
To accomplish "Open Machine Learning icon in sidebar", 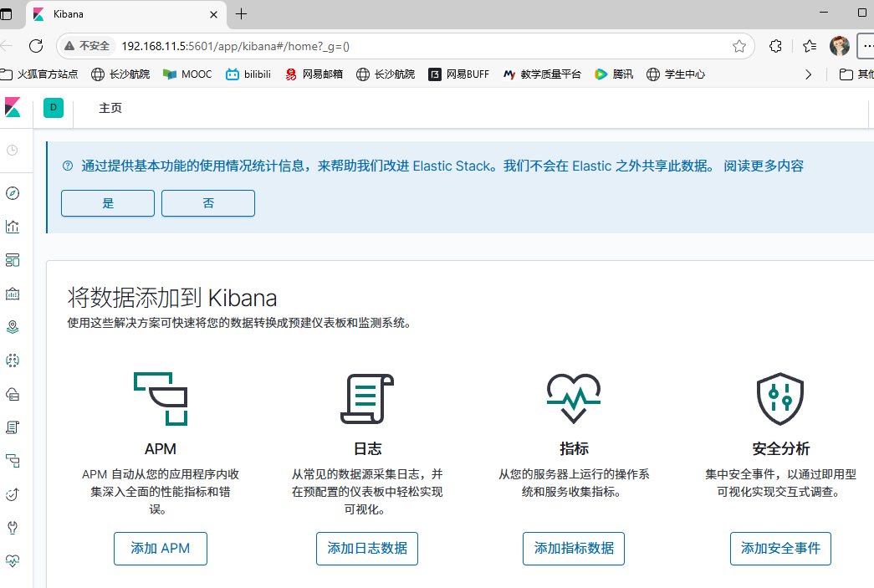I will click(13, 360).
